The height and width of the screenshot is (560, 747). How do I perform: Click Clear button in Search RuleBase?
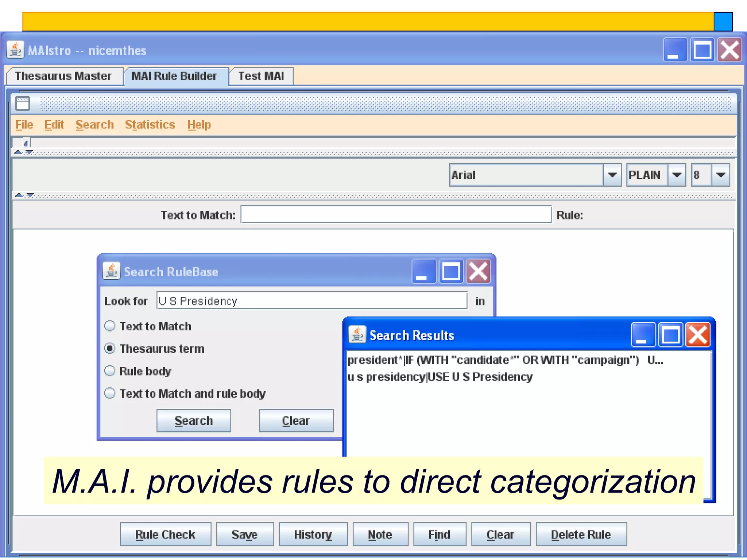296,420
